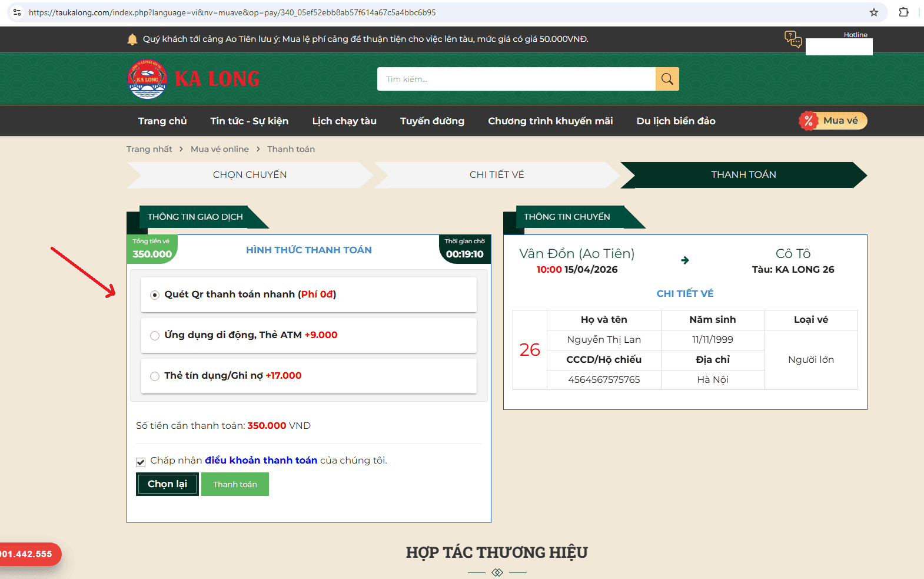924x579 pixels.
Task: Select Quét Qr thanh toán nhanh option
Action: point(155,295)
